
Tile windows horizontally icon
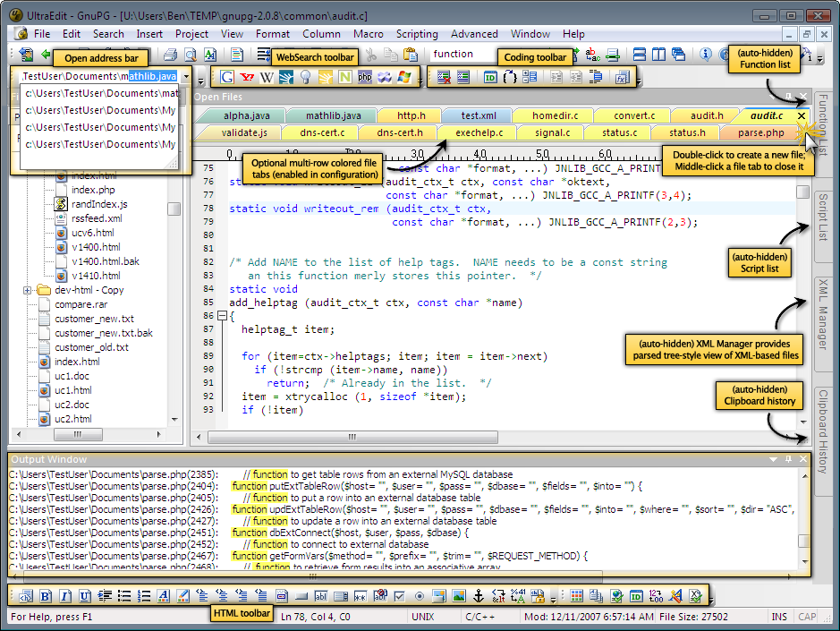[x=639, y=54]
